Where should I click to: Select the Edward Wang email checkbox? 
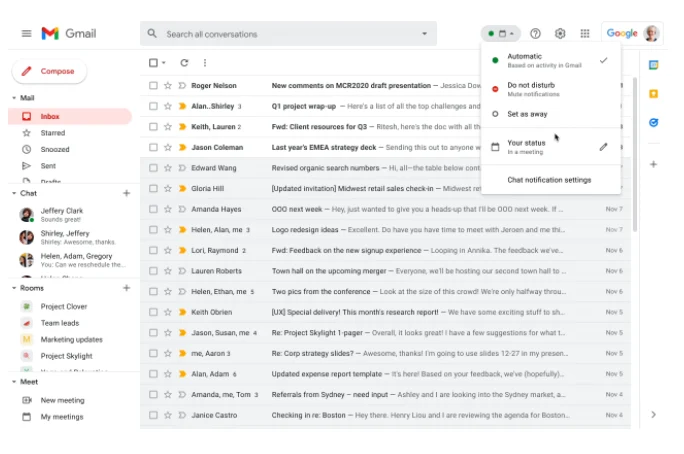click(x=153, y=168)
